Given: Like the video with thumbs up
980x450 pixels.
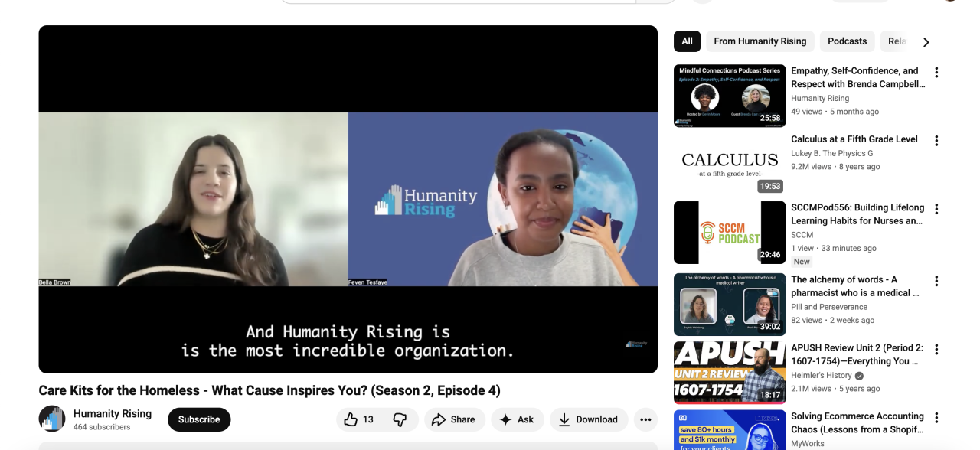Looking at the screenshot, I should (358, 419).
